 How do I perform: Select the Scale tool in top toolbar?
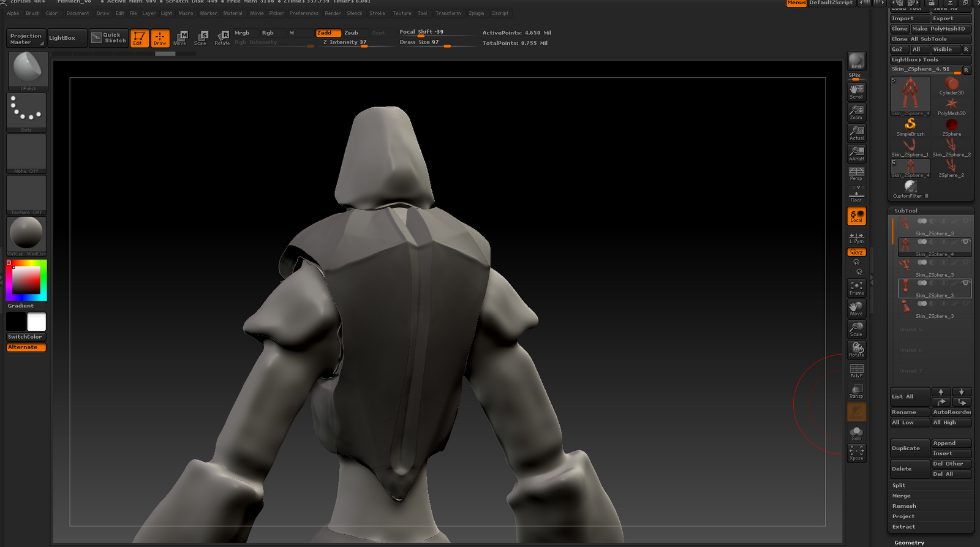pos(200,38)
